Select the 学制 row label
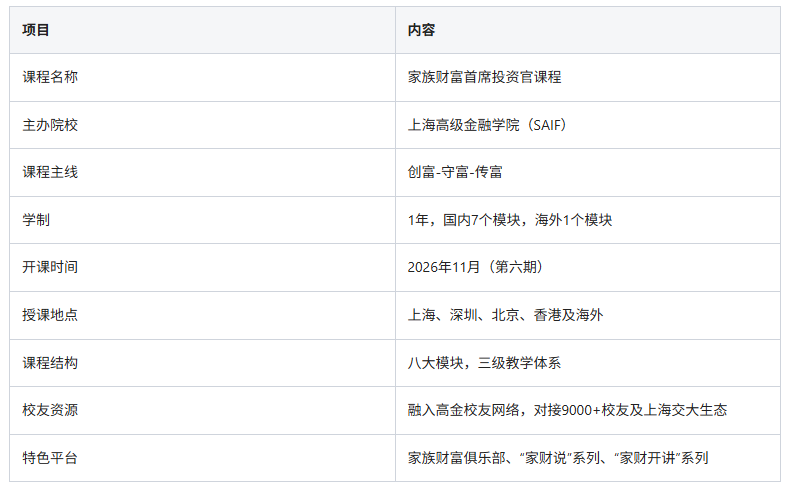Viewport: 790px width, 488px height. point(36,220)
